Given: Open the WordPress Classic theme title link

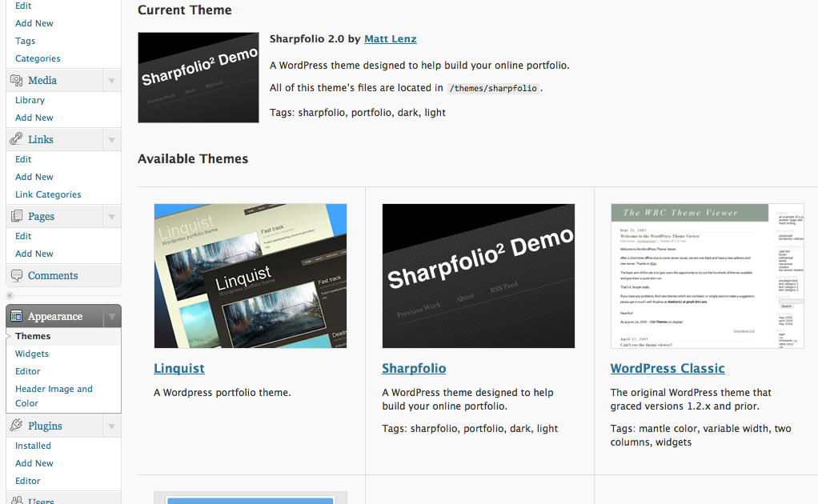Looking at the screenshot, I should point(668,368).
